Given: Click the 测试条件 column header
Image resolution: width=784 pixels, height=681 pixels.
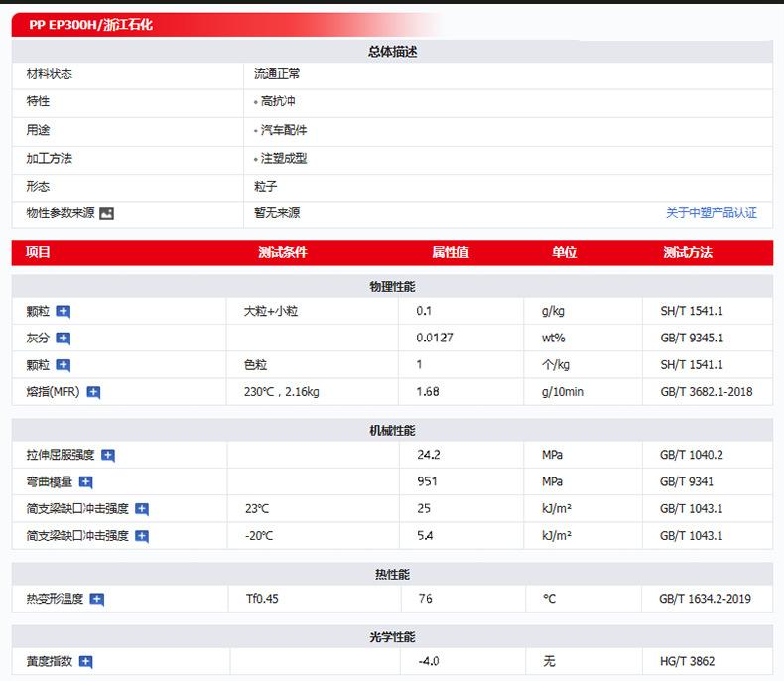Looking at the screenshot, I should click(x=283, y=252).
